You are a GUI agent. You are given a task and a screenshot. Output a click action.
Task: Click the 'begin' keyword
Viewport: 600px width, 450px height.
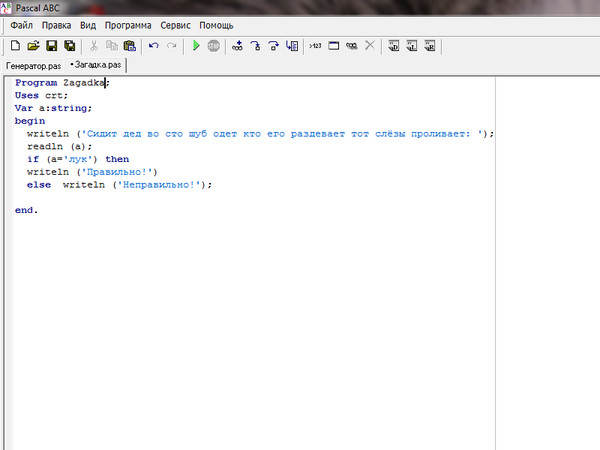click(x=30, y=121)
